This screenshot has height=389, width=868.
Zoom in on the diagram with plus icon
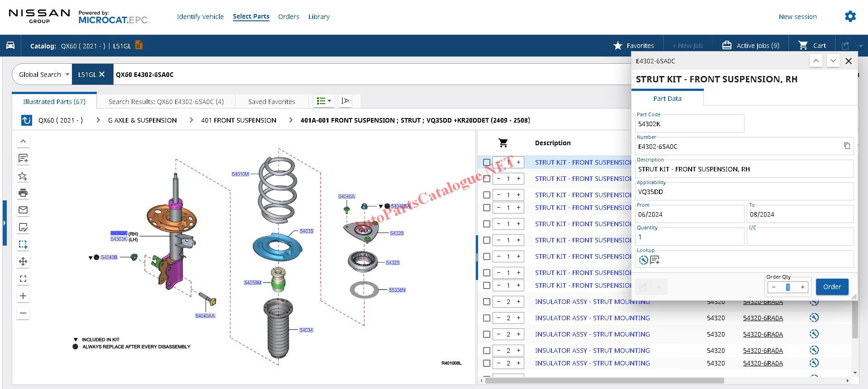[x=23, y=296]
